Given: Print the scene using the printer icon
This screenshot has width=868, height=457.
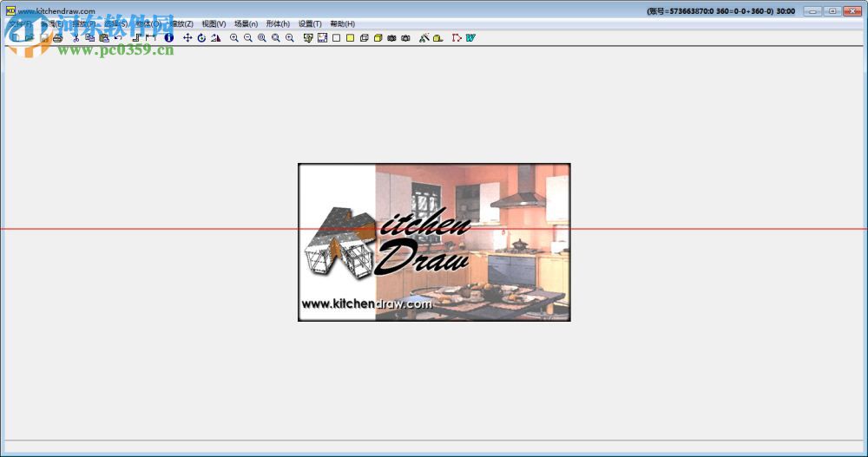Looking at the screenshot, I should (x=58, y=37).
